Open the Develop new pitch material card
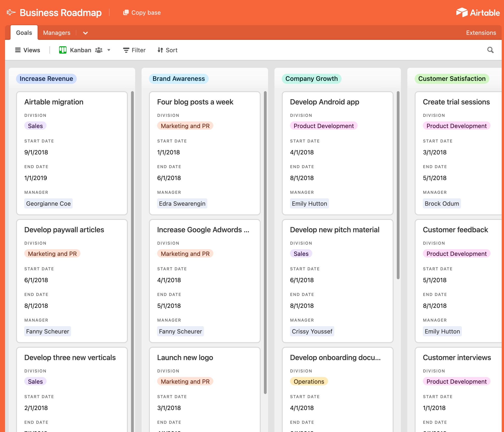Image resolution: width=504 pixels, height=432 pixels. click(x=337, y=281)
